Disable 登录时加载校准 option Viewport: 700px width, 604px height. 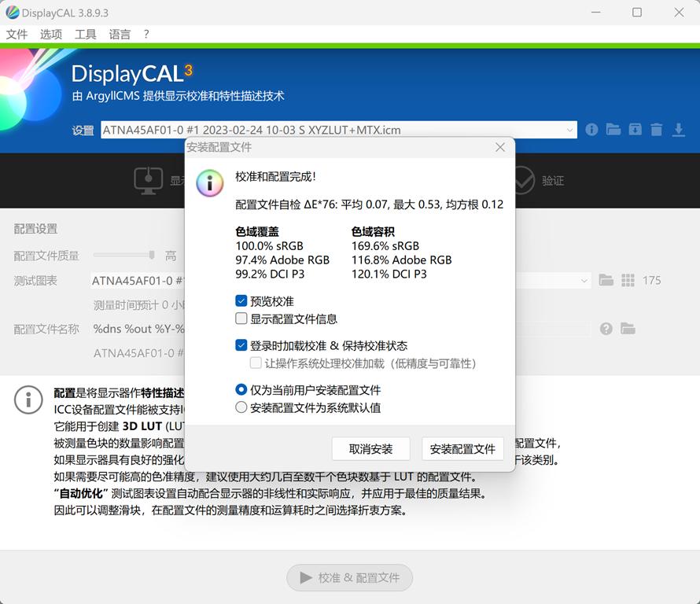tap(241, 344)
